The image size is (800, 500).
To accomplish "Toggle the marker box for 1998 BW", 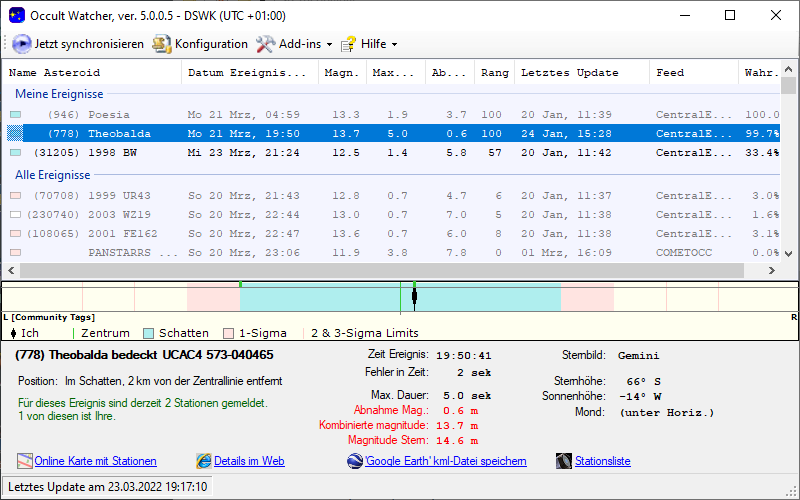I will 15,153.
